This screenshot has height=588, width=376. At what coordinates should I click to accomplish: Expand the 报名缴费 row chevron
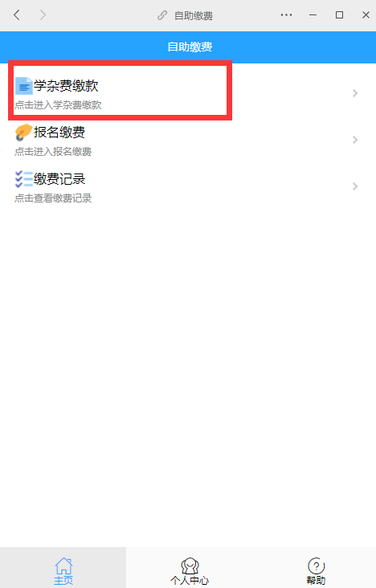click(355, 140)
